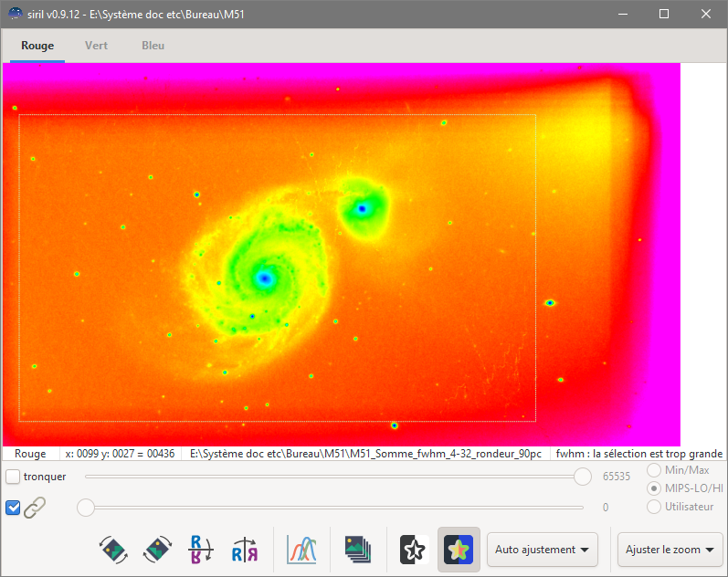Rotate image 90° counter-clockwise icon

[114, 550]
